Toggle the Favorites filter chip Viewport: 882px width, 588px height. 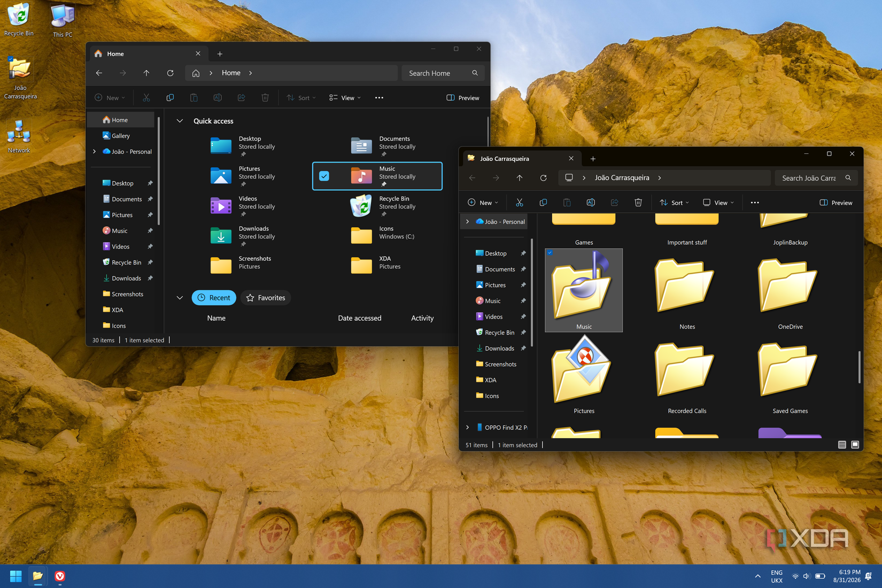click(266, 298)
